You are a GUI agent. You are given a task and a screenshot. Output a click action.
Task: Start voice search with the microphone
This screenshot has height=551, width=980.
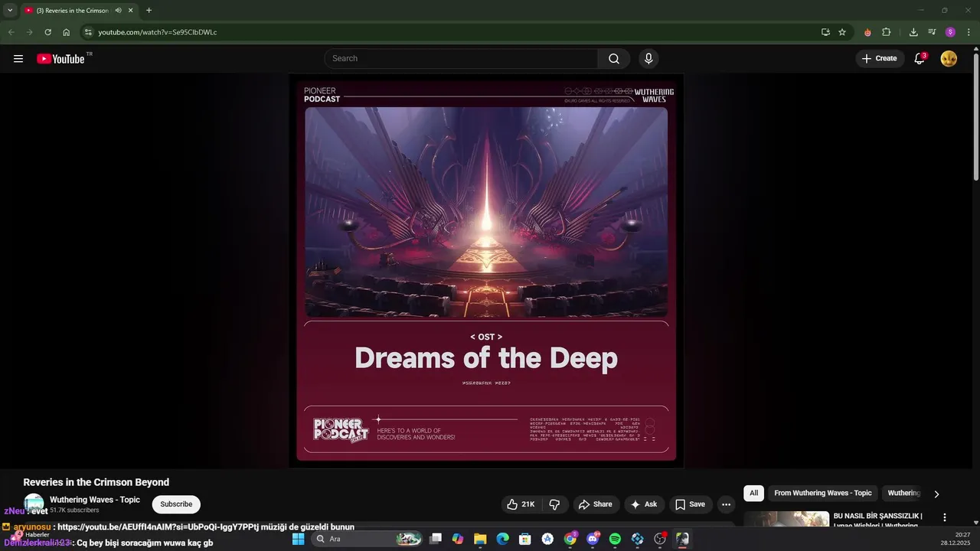tap(648, 58)
